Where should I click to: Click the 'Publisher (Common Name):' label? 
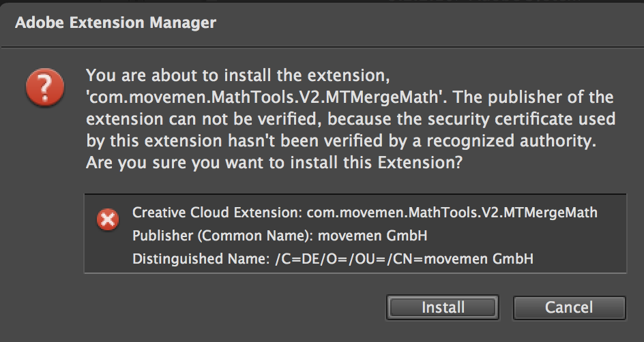(223, 236)
